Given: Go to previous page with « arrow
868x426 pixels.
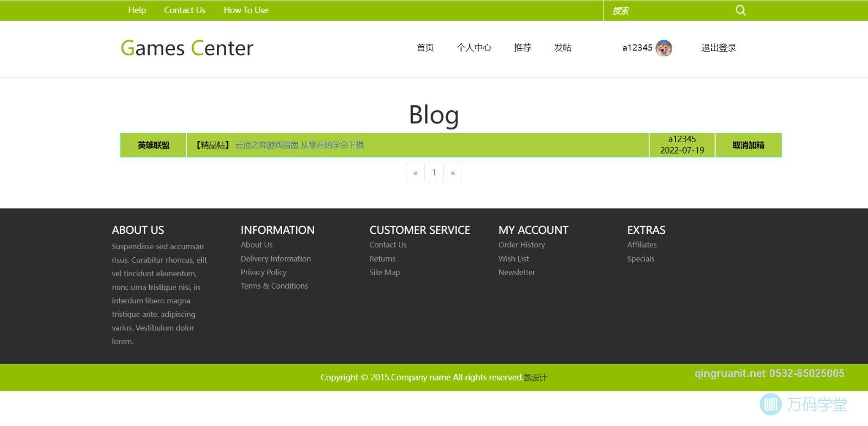Looking at the screenshot, I should [415, 173].
